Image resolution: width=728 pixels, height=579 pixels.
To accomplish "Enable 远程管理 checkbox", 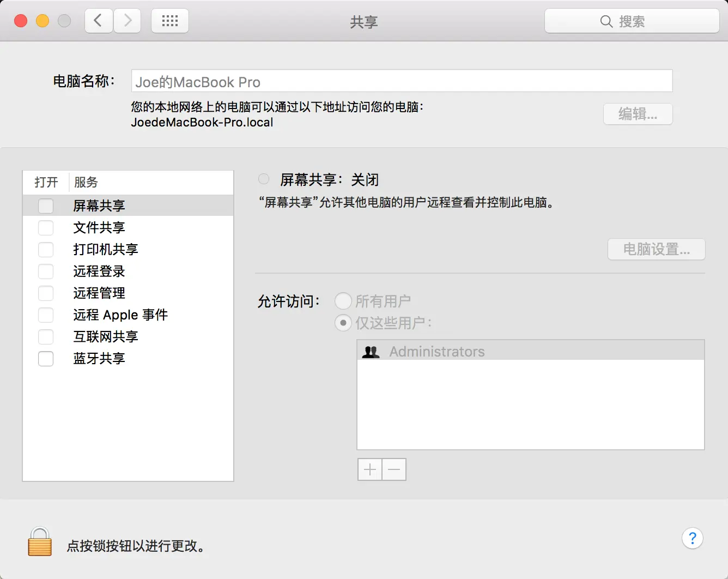I will point(46,293).
